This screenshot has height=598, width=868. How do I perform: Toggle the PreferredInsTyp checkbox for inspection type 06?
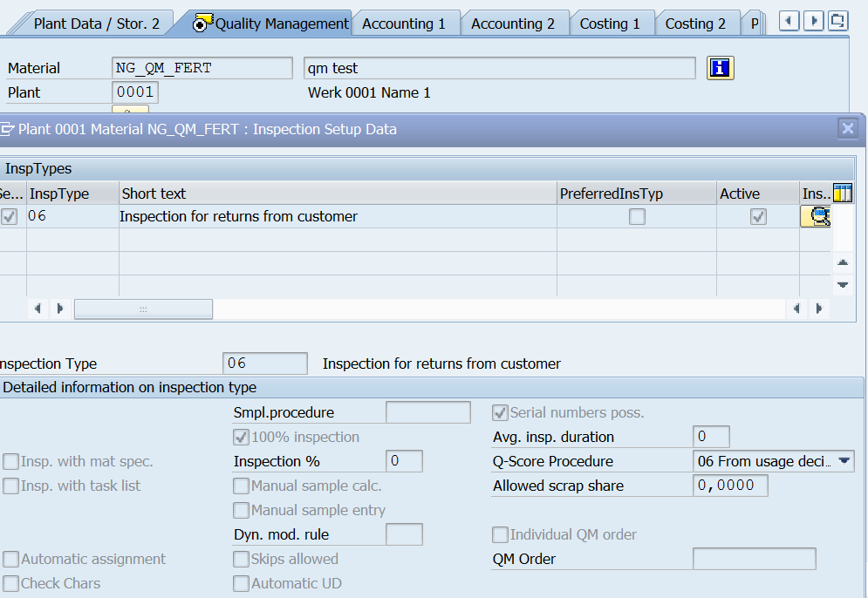coord(637,215)
